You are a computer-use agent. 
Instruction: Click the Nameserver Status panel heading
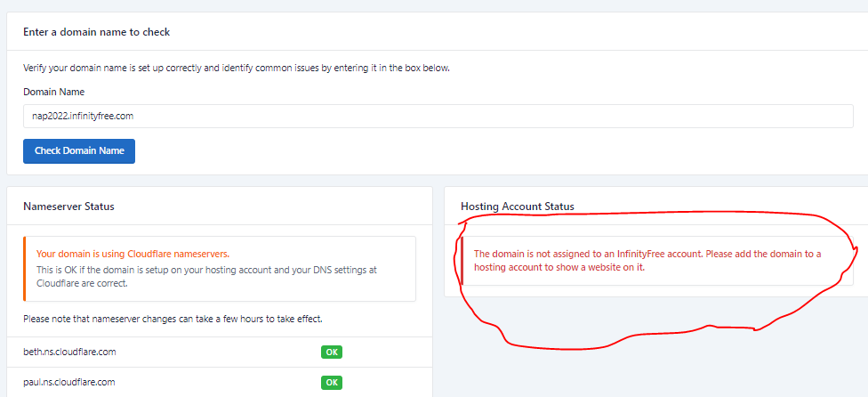[68, 207]
